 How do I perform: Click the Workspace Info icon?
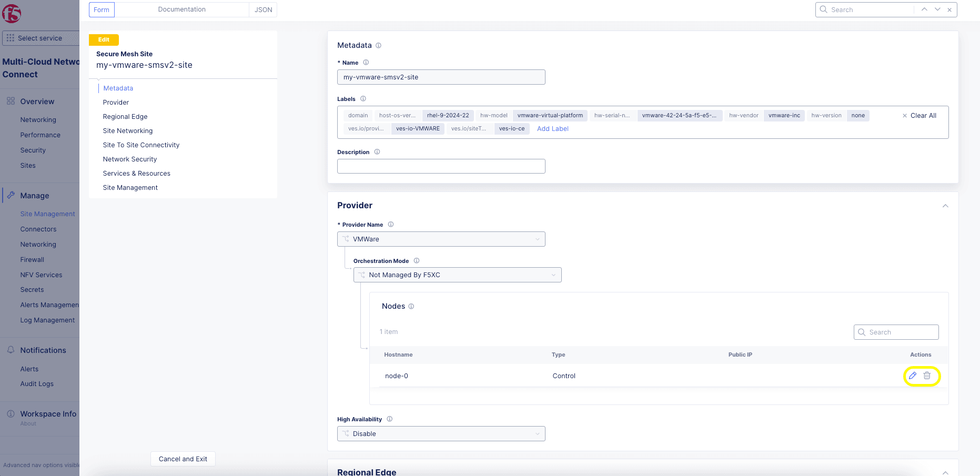coord(11,414)
